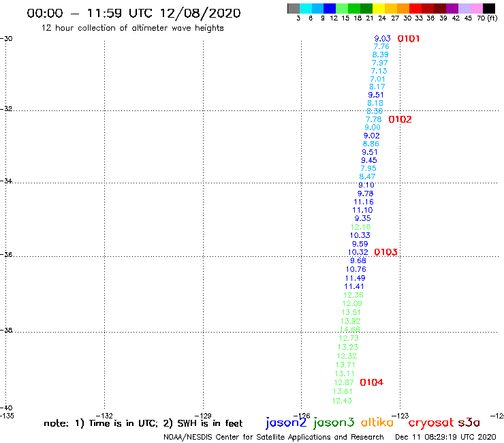This screenshot has width=504, height=443.
Task: Click the wave height value 7.13
Action: [x=379, y=71]
